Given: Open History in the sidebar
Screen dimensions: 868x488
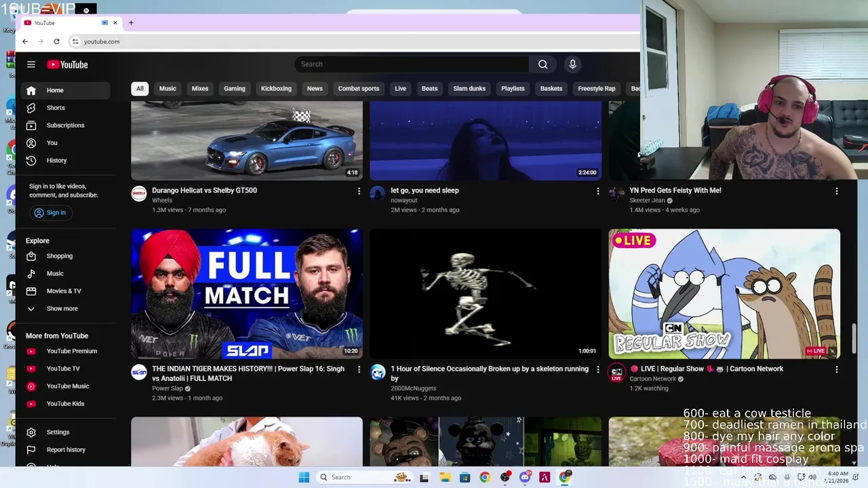Looking at the screenshot, I should click(x=65, y=161).
